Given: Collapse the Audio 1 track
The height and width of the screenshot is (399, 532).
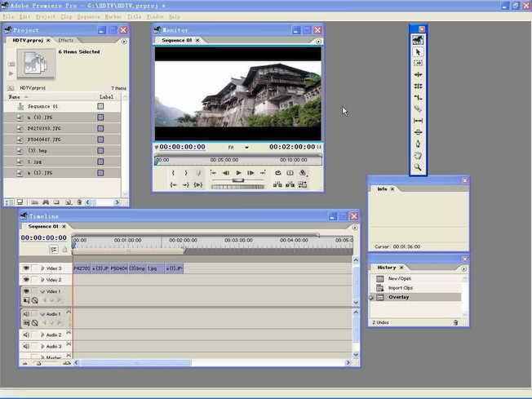Looking at the screenshot, I should pyautogui.click(x=42, y=314).
